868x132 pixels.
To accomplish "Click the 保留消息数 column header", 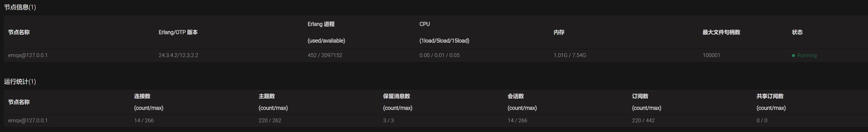I will [396, 96].
